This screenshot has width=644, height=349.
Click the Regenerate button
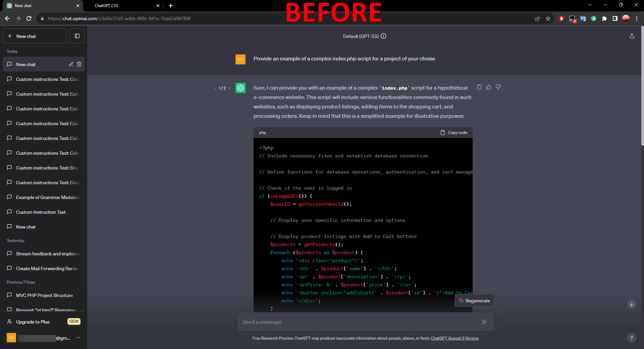[474, 300]
